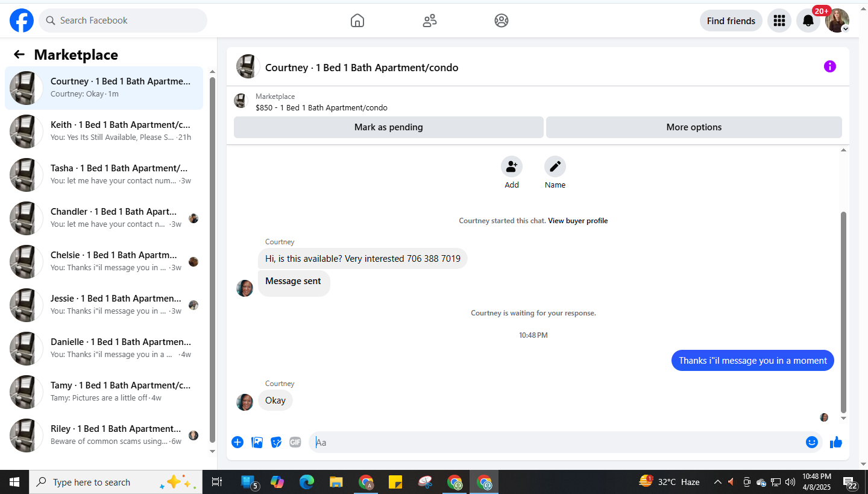The image size is (868, 494).
Task: Open the Groups icon in top bar
Action: [502, 21]
